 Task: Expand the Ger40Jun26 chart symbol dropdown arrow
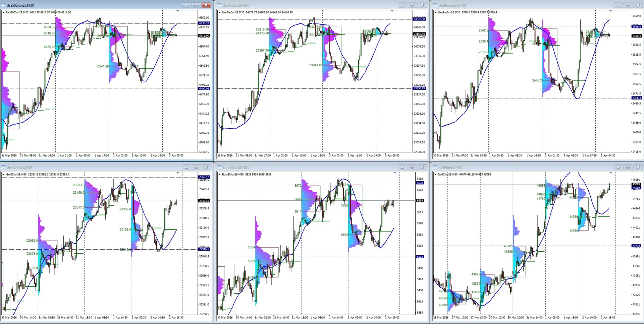(4, 175)
